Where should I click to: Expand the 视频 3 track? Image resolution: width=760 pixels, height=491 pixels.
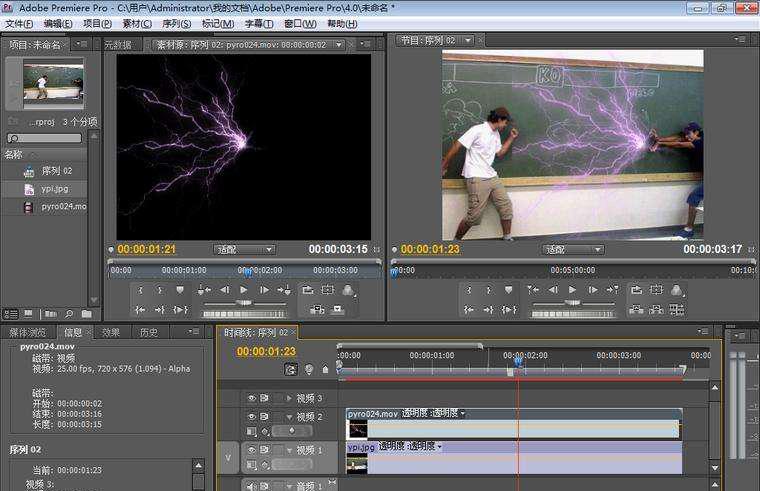(x=290, y=398)
